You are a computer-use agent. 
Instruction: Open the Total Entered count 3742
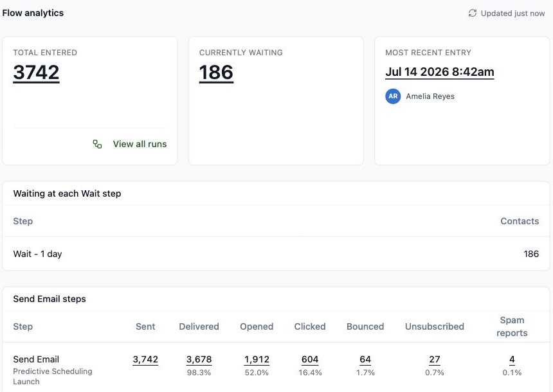36,73
